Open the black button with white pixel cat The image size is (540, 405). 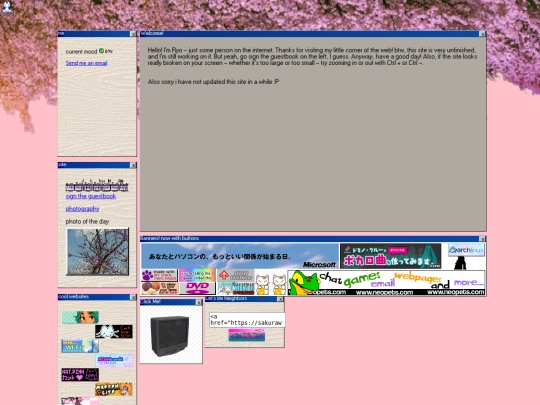click(x=114, y=332)
